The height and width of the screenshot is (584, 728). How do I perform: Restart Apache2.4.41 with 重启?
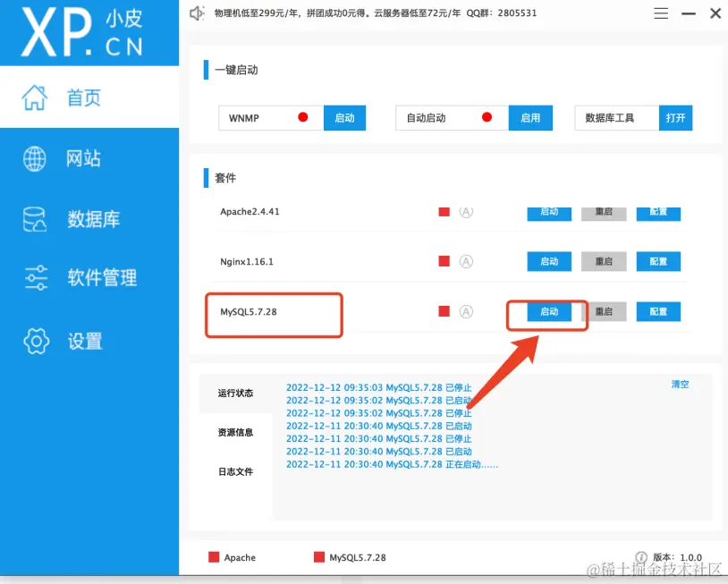click(x=604, y=214)
